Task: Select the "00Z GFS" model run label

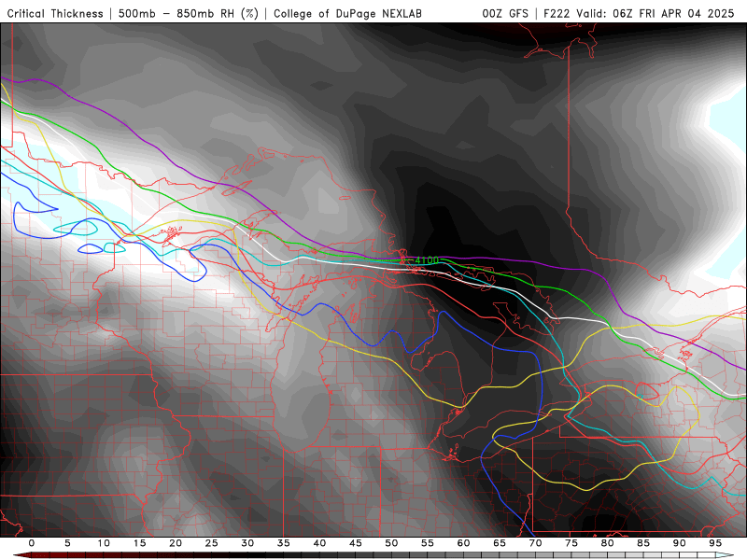Action: 505,14
